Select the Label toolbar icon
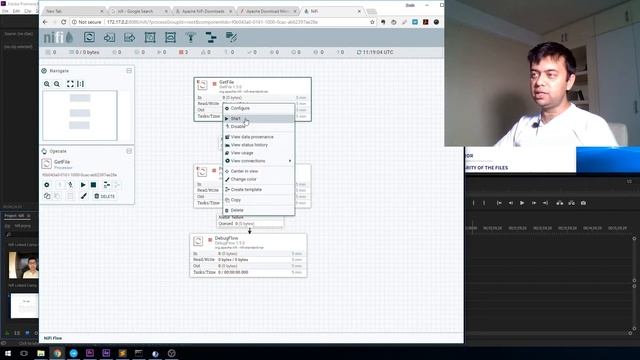Viewport: 640px width, 360px height. (x=231, y=38)
